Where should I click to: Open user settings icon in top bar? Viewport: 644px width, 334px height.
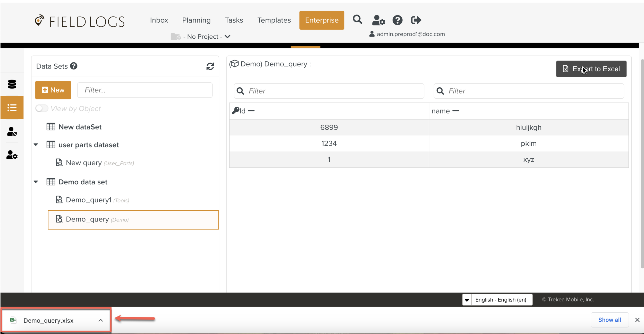pos(378,20)
